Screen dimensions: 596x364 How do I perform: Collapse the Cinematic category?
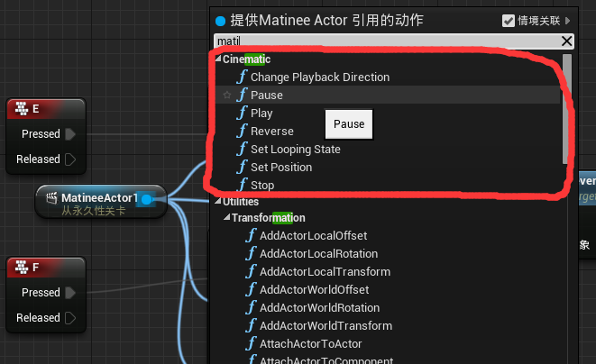click(218, 59)
